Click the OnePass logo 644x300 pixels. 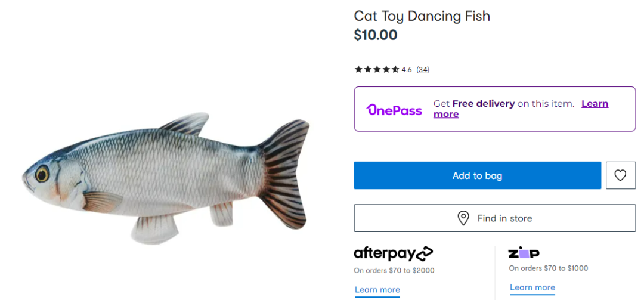click(394, 110)
